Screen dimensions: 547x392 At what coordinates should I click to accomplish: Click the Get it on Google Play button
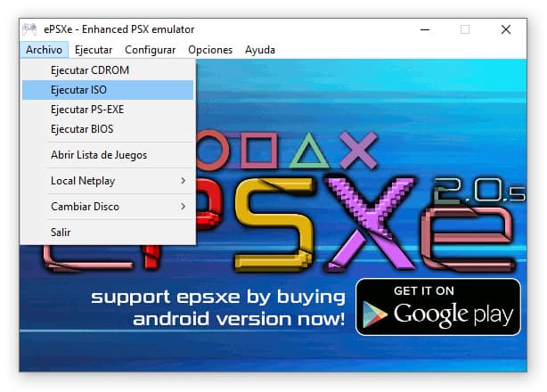tap(437, 306)
